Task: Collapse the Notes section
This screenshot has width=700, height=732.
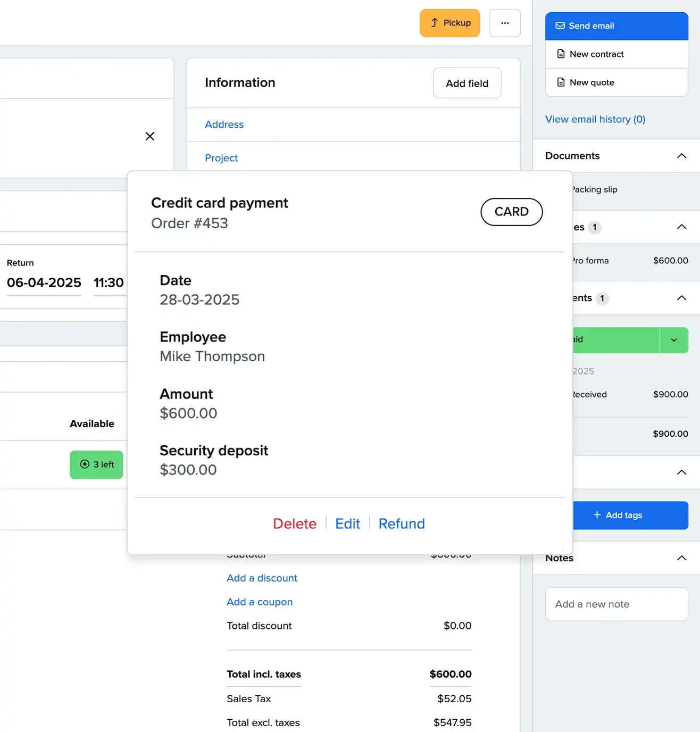Action: point(681,558)
